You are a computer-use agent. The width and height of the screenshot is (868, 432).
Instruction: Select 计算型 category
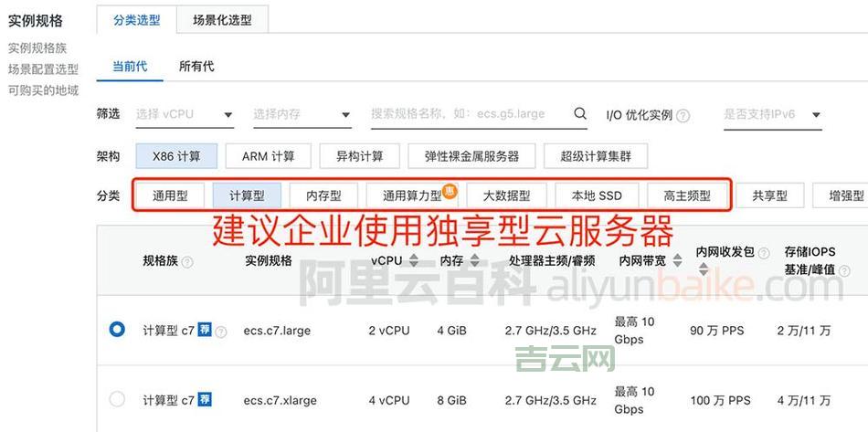tap(247, 195)
